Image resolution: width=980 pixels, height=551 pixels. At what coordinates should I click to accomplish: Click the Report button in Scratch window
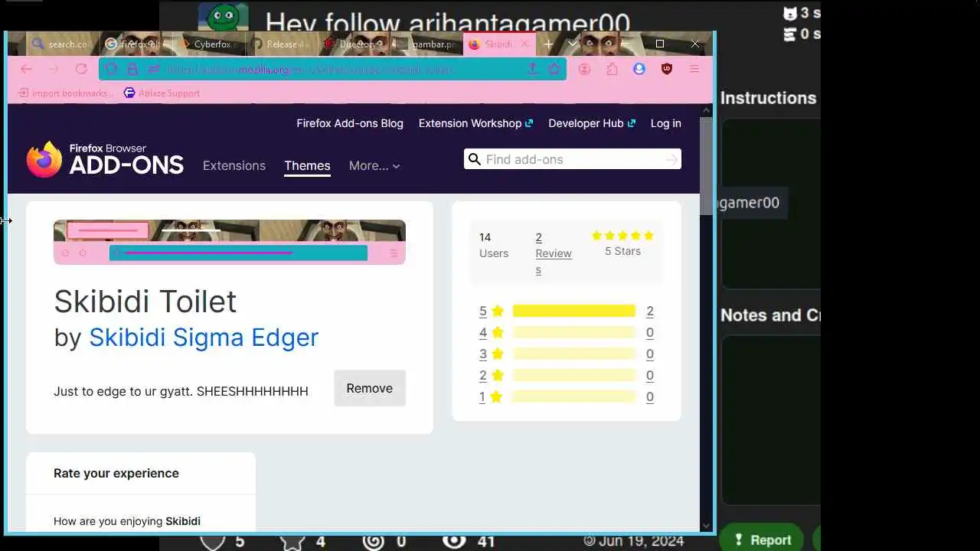point(762,540)
